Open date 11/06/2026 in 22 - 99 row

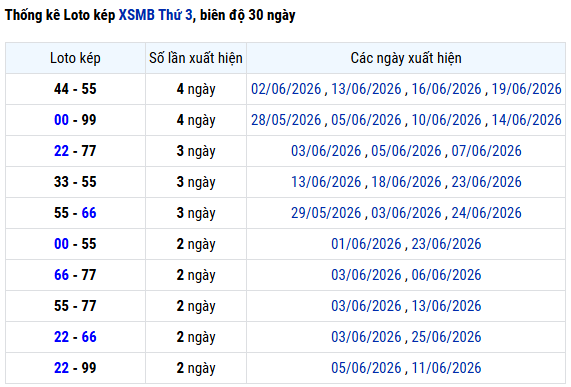coord(446,368)
